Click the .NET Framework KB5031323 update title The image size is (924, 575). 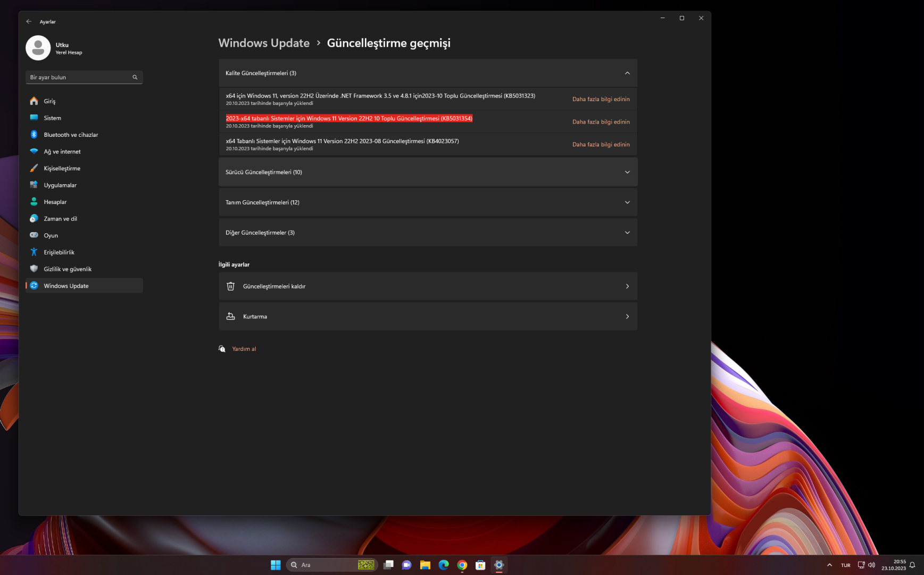click(x=380, y=96)
